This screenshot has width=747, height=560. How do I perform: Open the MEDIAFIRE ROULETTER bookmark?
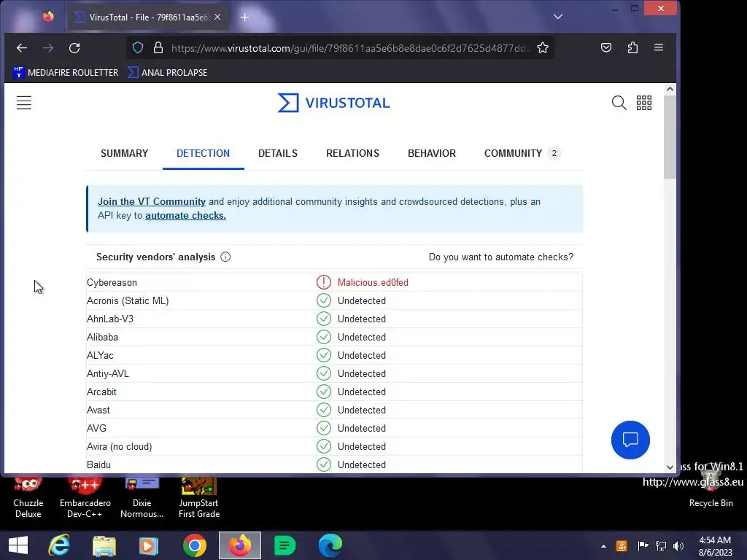(66, 72)
